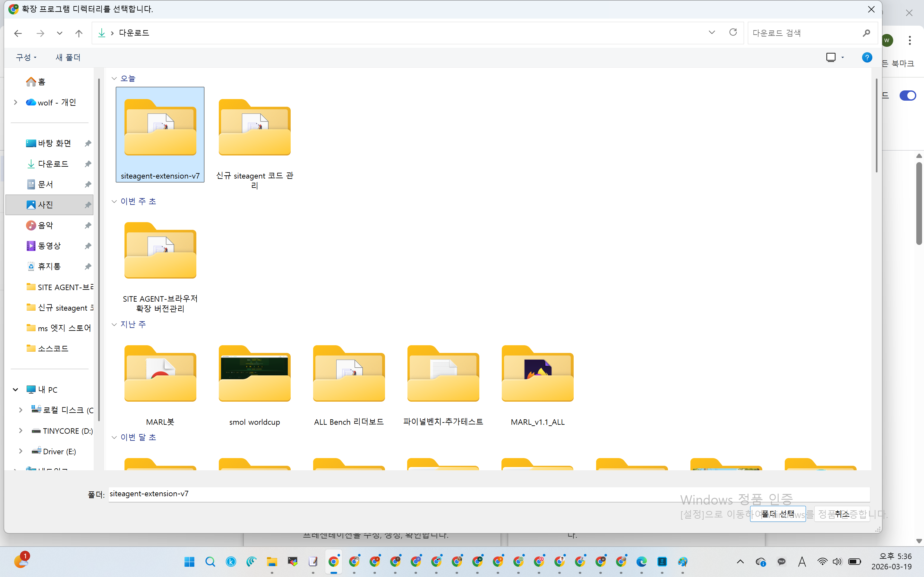
Task: Open the address bar history dropdown
Action: pos(712,32)
